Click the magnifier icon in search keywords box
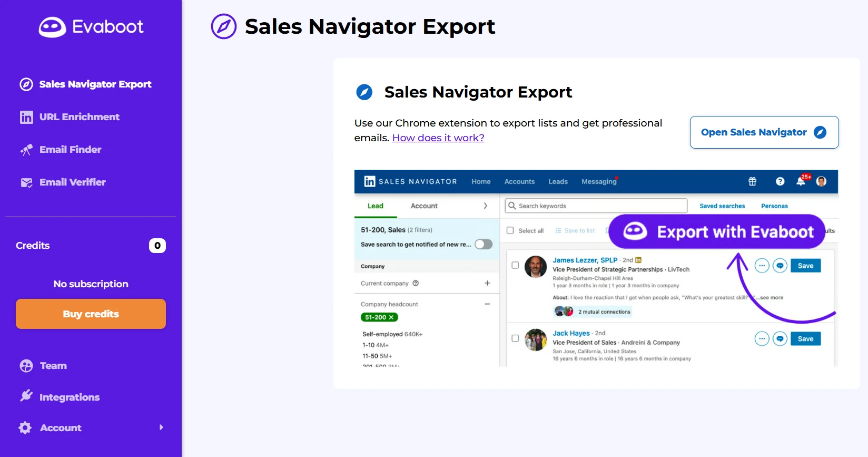 512,206
